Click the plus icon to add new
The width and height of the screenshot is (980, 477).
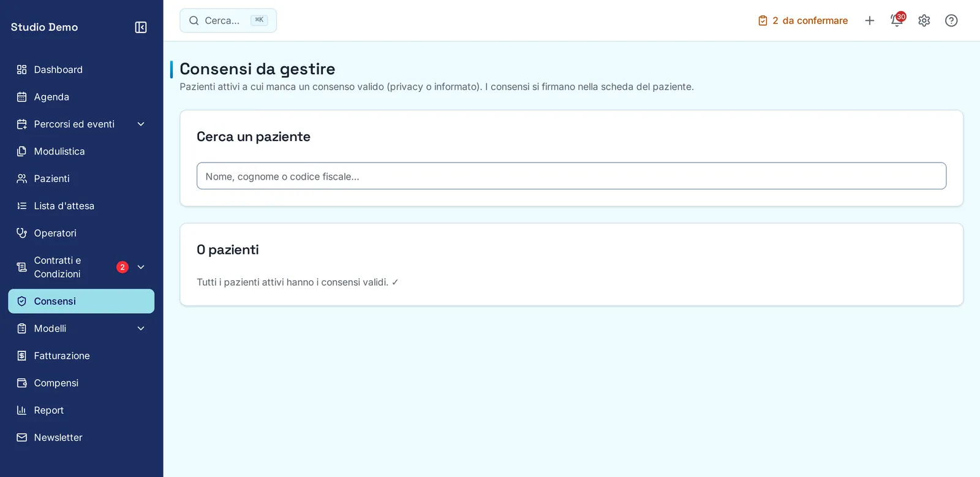click(870, 21)
